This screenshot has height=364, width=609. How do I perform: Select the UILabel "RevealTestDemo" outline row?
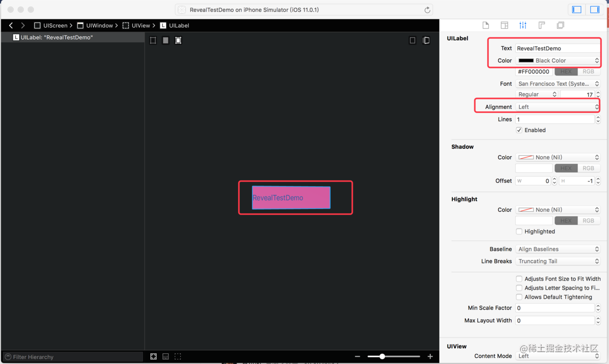pyautogui.click(x=73, y=37)
